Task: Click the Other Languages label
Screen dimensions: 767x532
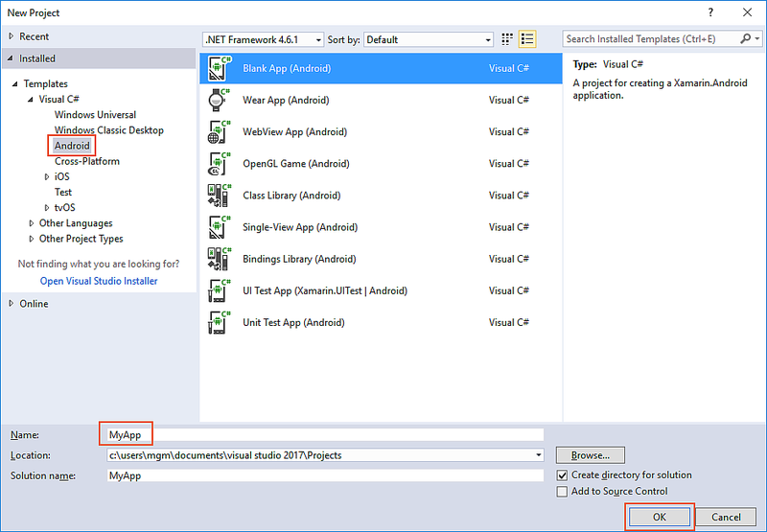Action: coord(76,223)
